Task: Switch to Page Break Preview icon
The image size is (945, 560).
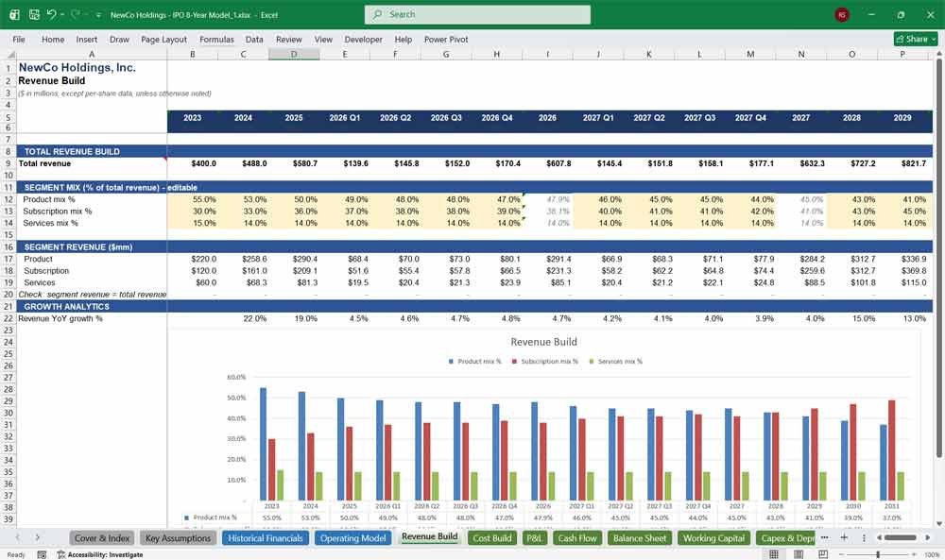Action: click(823, 554)
